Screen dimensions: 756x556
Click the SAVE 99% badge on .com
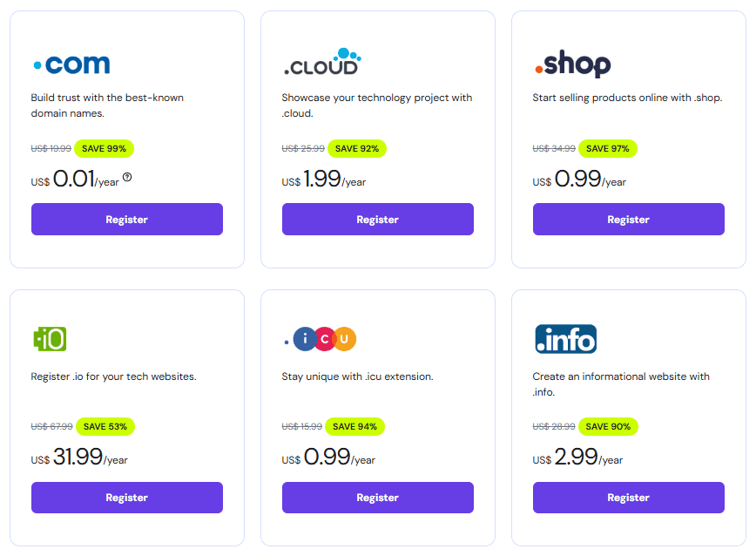click(104, 148)
